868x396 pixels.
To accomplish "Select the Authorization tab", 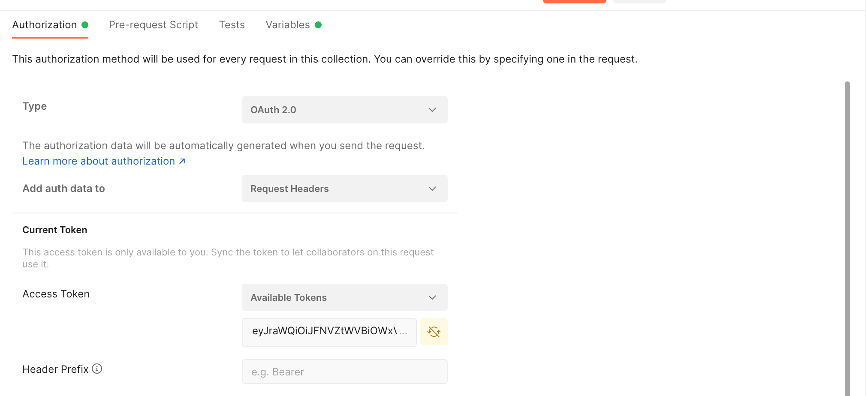I will pos(44,25).
